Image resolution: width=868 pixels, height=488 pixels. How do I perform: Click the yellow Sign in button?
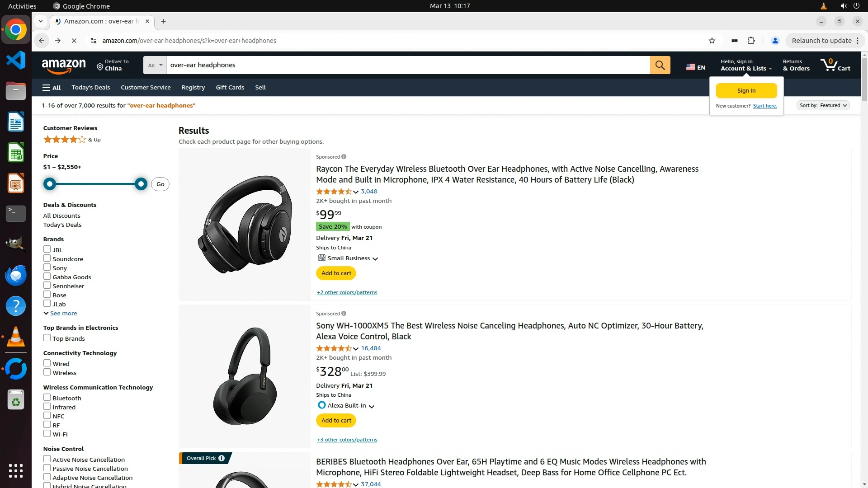(x=746, y=90)
